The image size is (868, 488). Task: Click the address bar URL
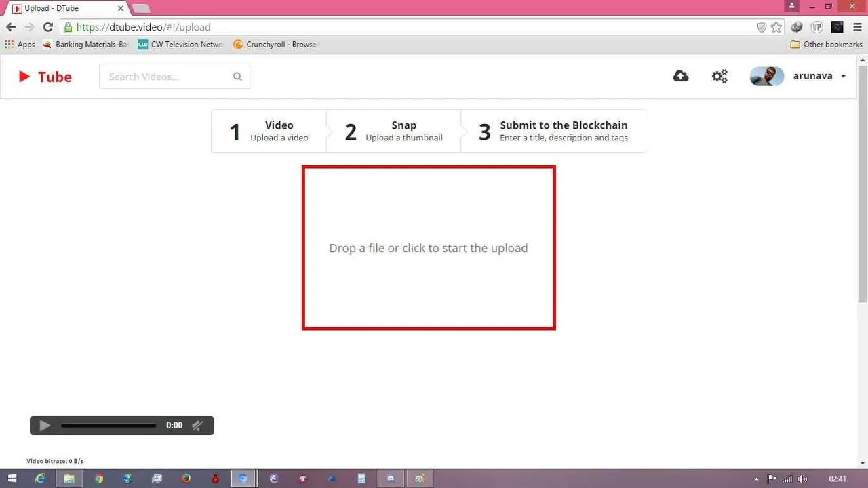click(x=144, y=27)
